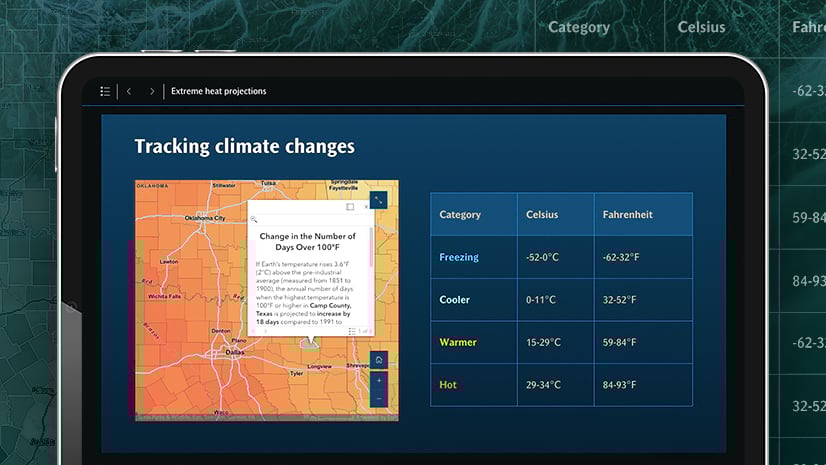The height and width of the screenshot is (465, 826).
Task: Dock the map popup window
Action: [x=350, y=207]
